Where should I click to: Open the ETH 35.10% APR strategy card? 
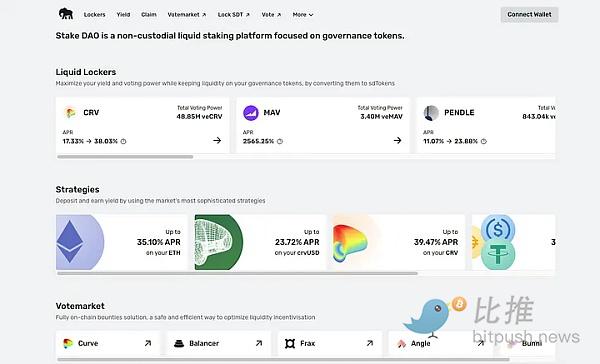point(122,242)
